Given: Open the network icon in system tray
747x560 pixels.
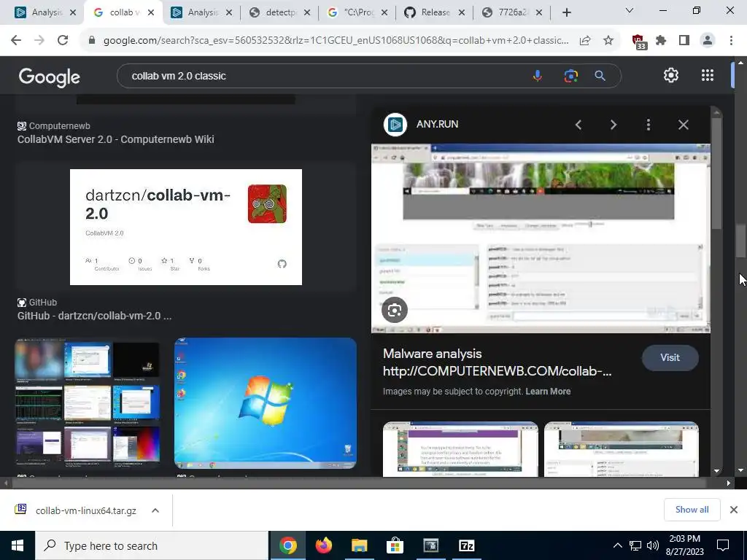Looking at the screenshot, I should 635,545.
